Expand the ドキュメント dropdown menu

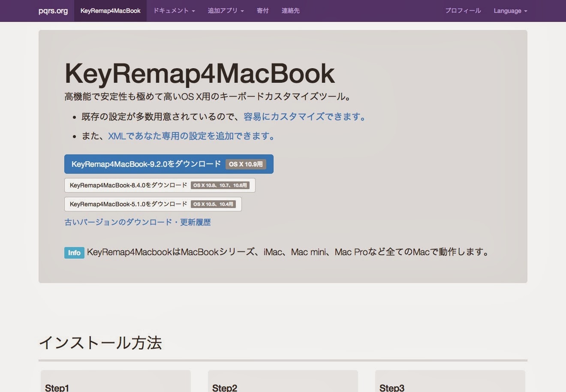[174, 11]
